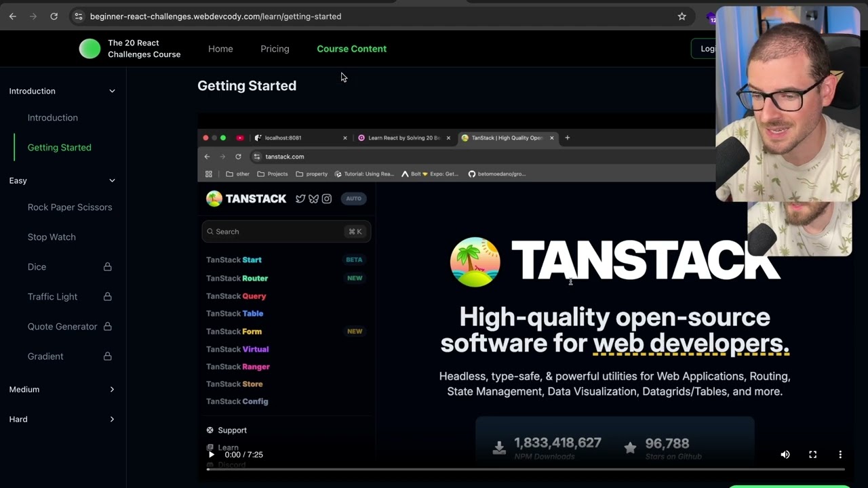Click the TanStack palm island logo in sidebar
The height and width of the screenshot is (488, 868).
[214, 199]
